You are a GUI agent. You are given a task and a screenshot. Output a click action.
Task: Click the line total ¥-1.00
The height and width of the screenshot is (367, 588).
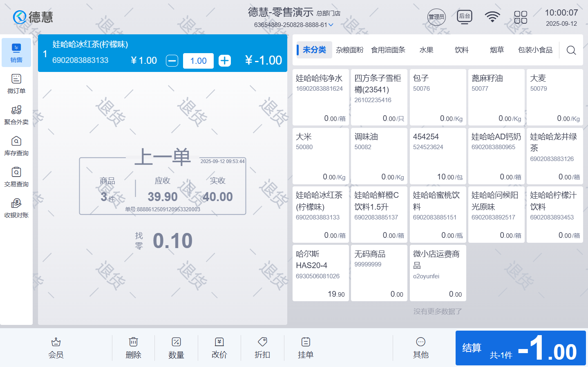(x=264, y=60)
